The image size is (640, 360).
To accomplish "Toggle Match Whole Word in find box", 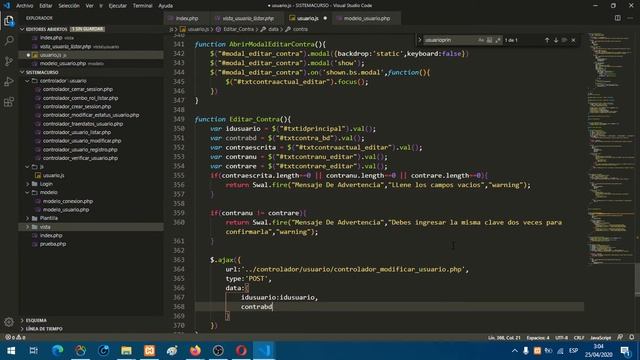I will [489, 40].
